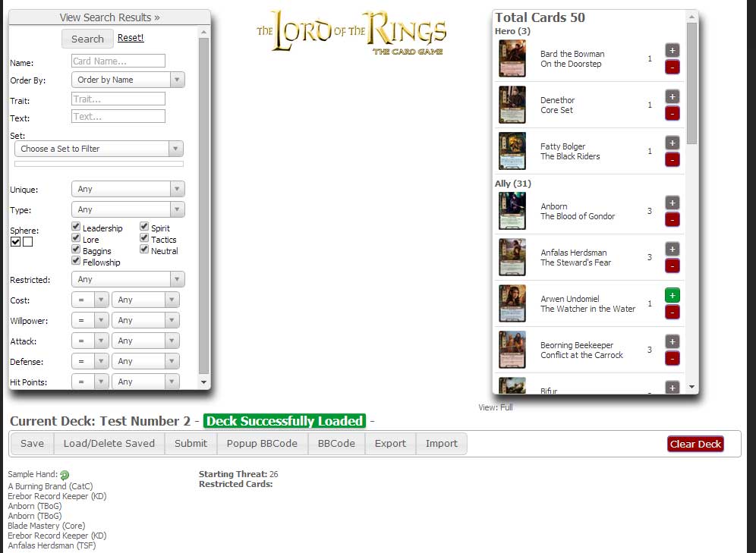Image resolution: width=756 pixels, height=553 pixels.
Task: Open Popup BBCode
Action: point(263,444)
